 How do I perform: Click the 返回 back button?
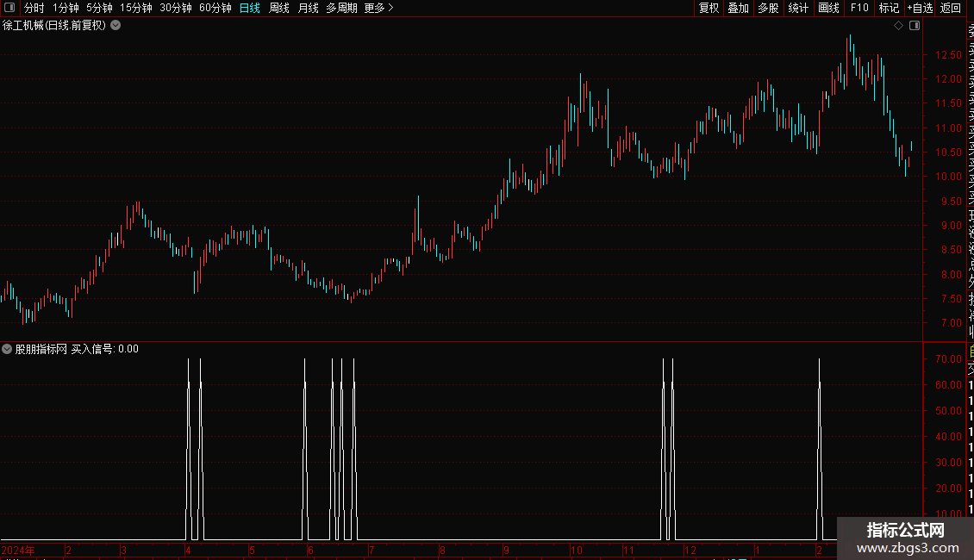(x=951, y=8)
